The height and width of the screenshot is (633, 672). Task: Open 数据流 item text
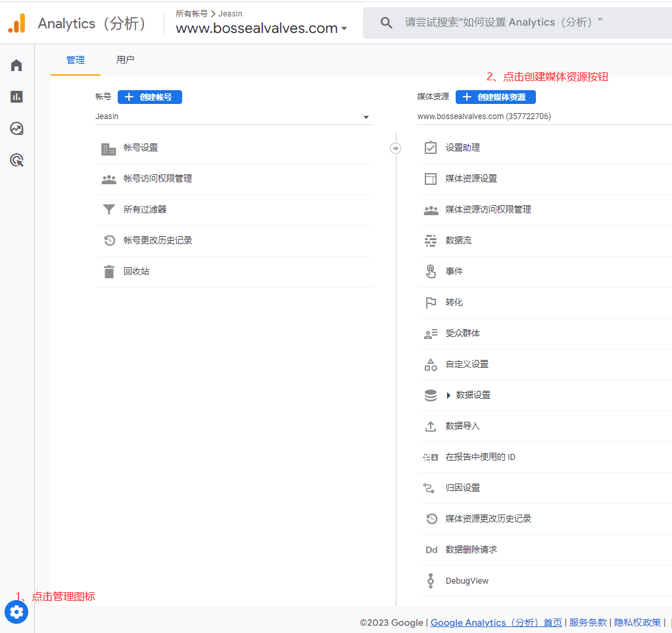pos(458,241)
